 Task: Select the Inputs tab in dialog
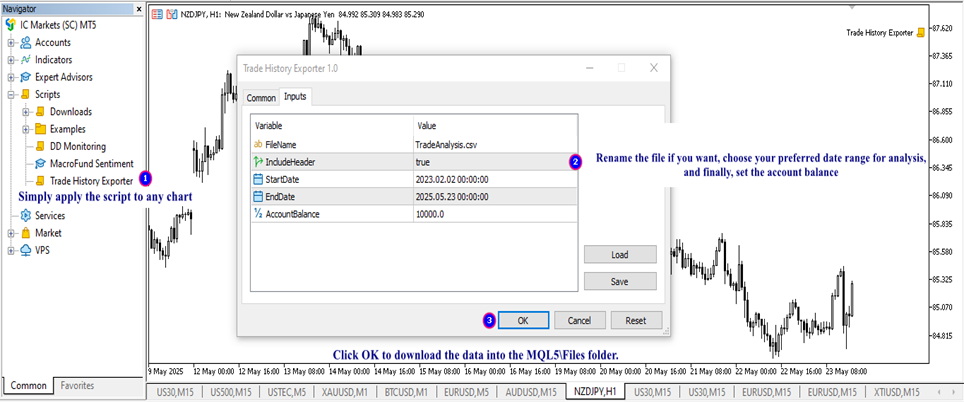pyautogui.click(x=296, y=97)
